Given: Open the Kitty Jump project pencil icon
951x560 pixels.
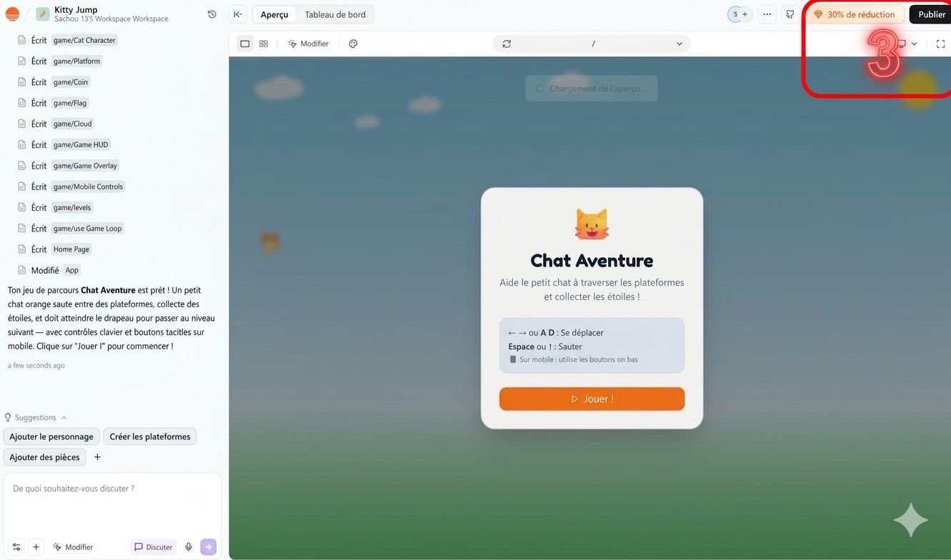Looking at the screenshot, I should [43, 14].
